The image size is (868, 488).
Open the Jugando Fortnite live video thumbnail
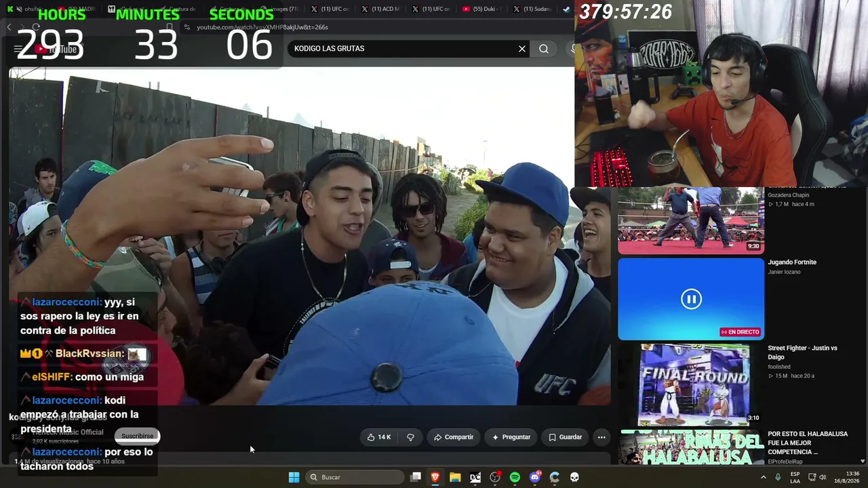click(691, 299)
